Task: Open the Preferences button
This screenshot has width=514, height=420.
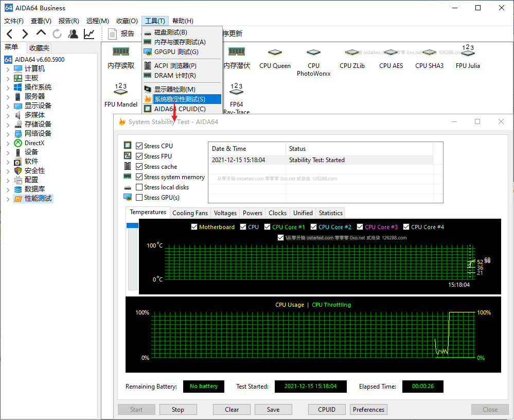Action: coord(368,410)
